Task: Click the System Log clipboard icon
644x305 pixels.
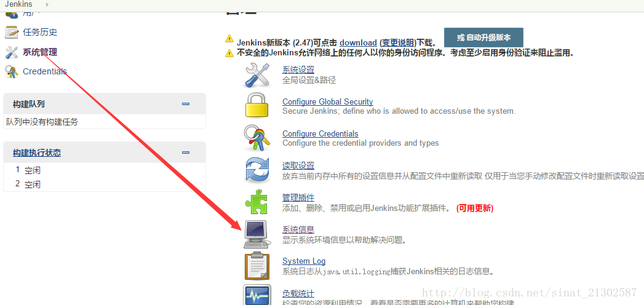Action: tap(257, 266)
